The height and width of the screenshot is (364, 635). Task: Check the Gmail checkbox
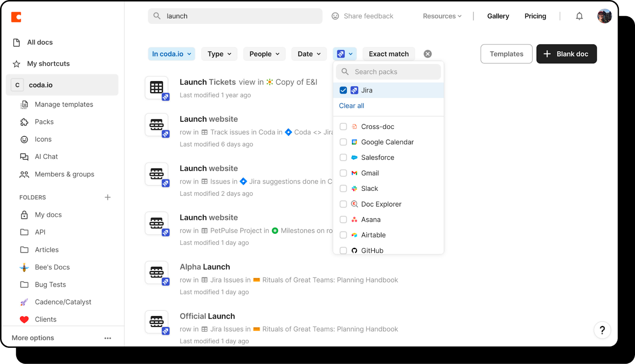[343, 173]
